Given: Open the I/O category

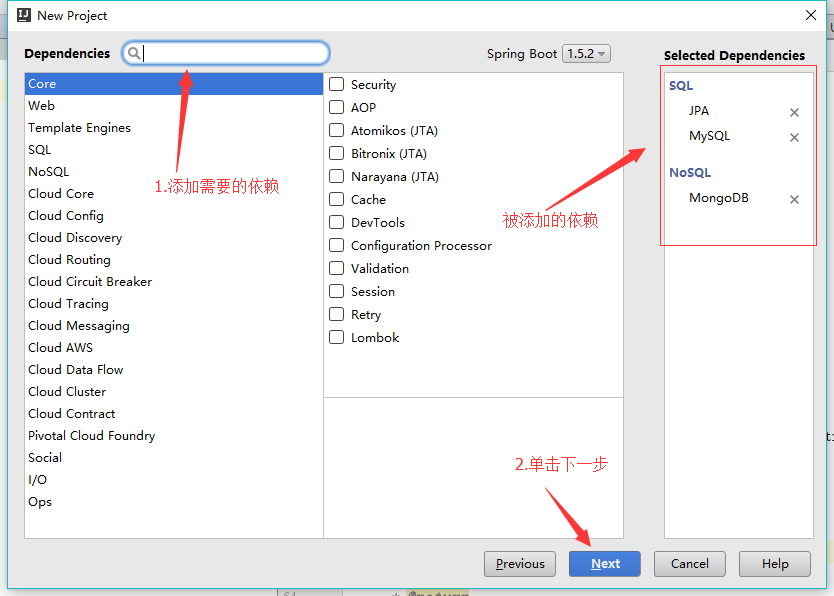Looking at the screenshot, I should click(174, 480).
